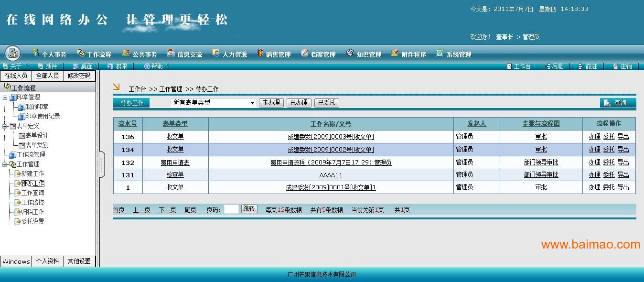644x282 pixels.
Task: Collapse the left sidebar splitter handle
Action: [102, 164]
